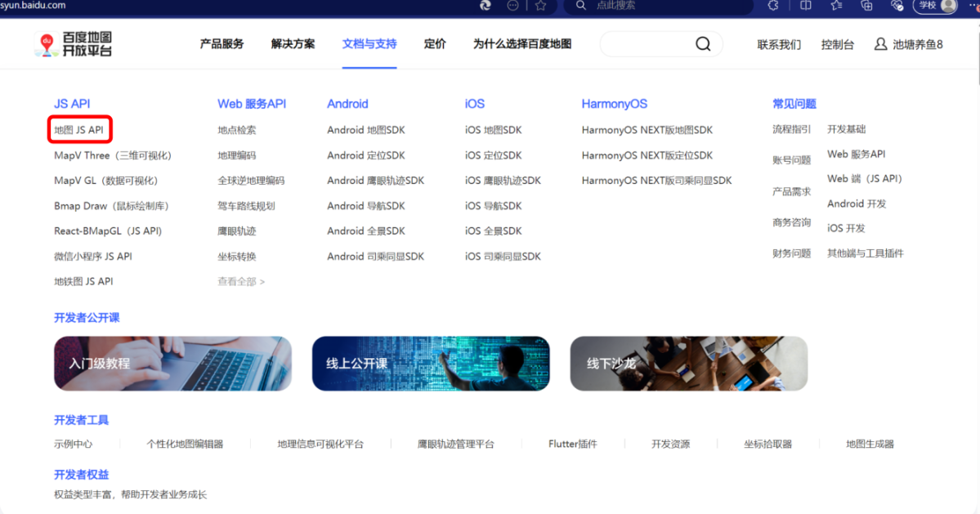Image resolution: width=980 pixels, height=514 pixels.
Task: Open the 线下沙龙 course card
Action: [x=689, y=364]
